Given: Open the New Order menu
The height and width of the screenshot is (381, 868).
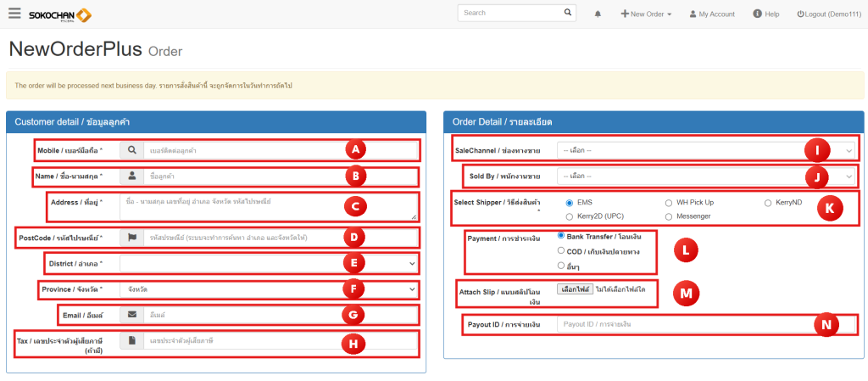Looking at the screenshot, I should [x=646, y=14].
